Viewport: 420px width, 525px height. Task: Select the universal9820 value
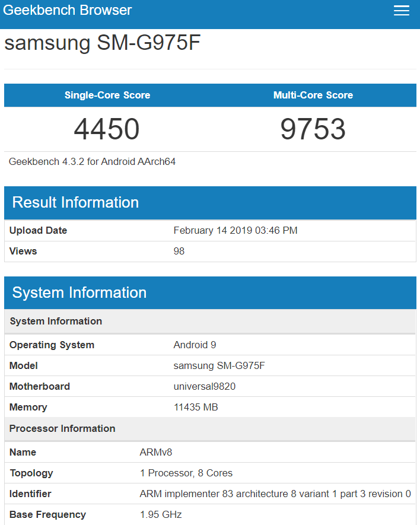204,386
